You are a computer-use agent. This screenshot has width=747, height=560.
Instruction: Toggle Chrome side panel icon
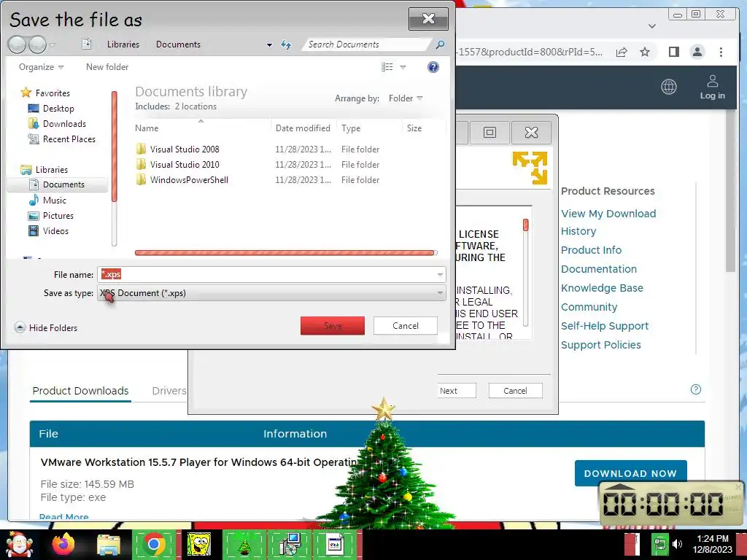click(673, 52)
